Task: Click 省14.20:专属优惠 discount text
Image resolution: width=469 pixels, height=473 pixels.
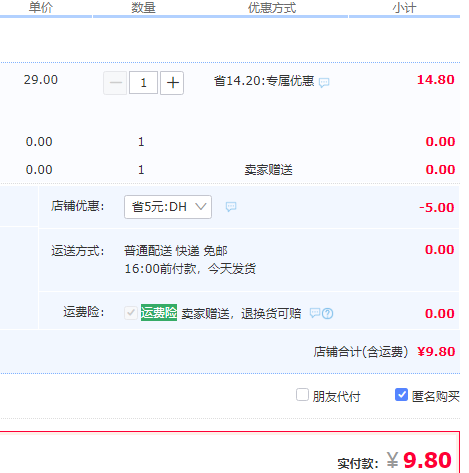Action: [x=264, y=81]
